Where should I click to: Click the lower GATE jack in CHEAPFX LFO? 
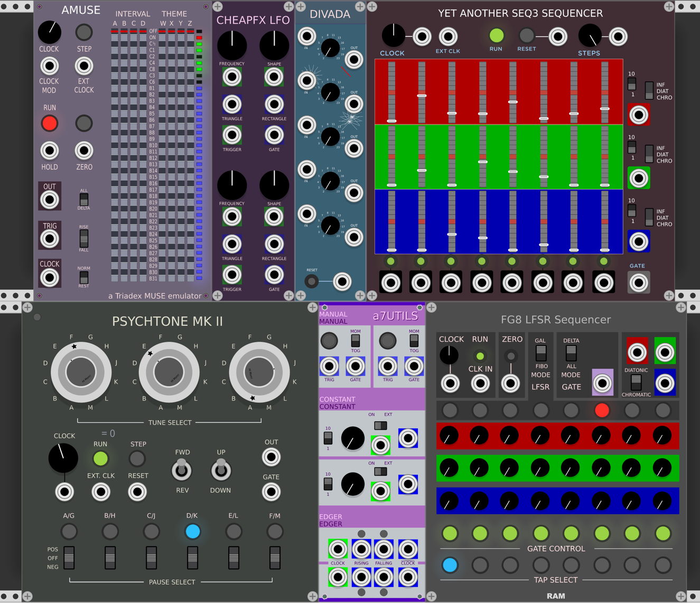pos(274,275)
